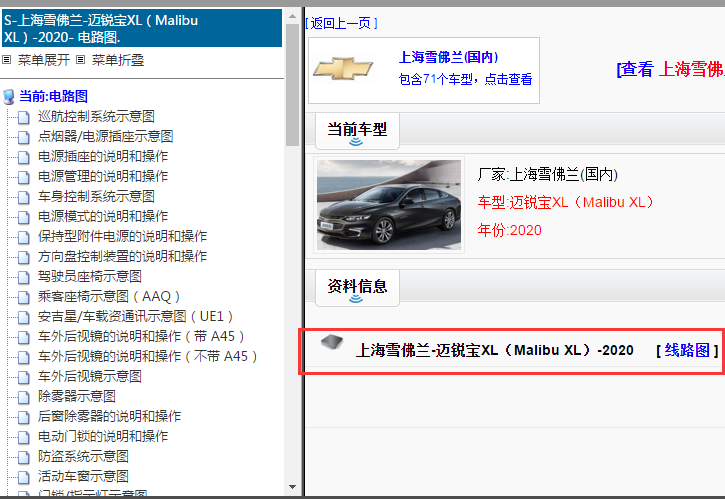Click the page icon beside 巡航控制系统示意图
The height and width of the screenshot is (499, 725).
(x=24, y=117)
